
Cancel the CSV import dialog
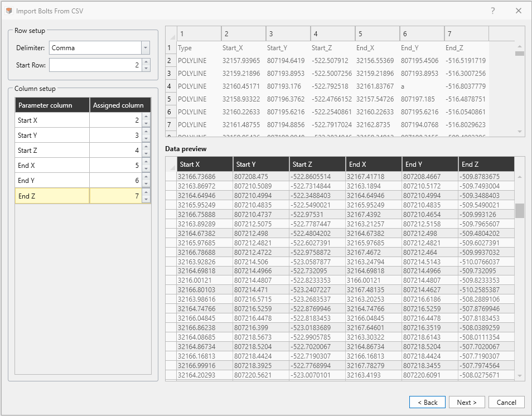click(x=506, y=402)
